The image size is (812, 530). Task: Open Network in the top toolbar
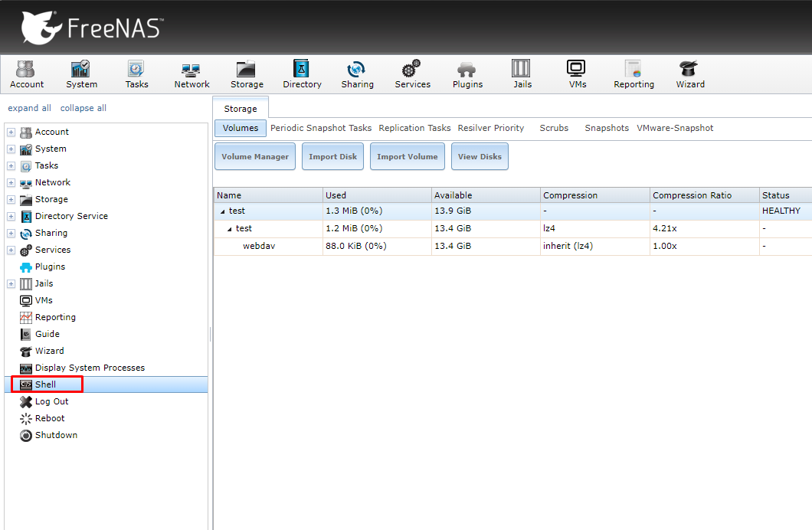tap(192, 74)
